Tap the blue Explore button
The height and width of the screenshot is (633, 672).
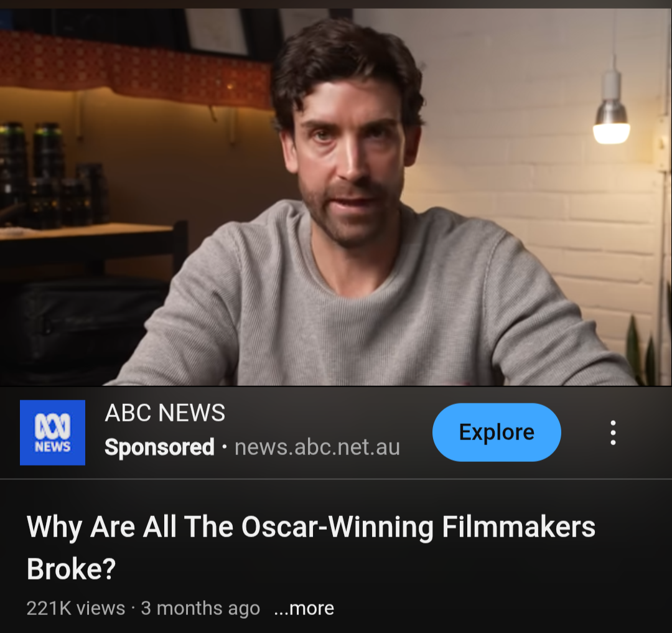tap(497, 432)
